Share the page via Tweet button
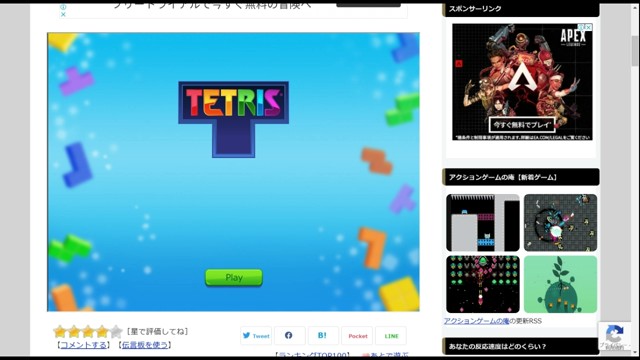 (x=256, y=336)
